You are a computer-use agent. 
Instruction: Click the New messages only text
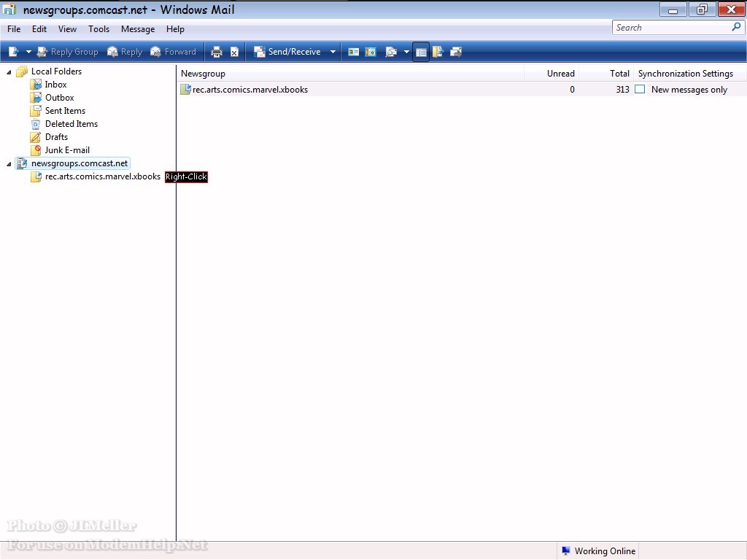[x=689, y=90]
